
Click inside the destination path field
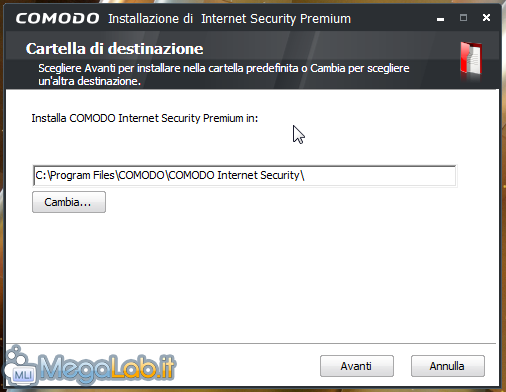[x=245, y=176]
